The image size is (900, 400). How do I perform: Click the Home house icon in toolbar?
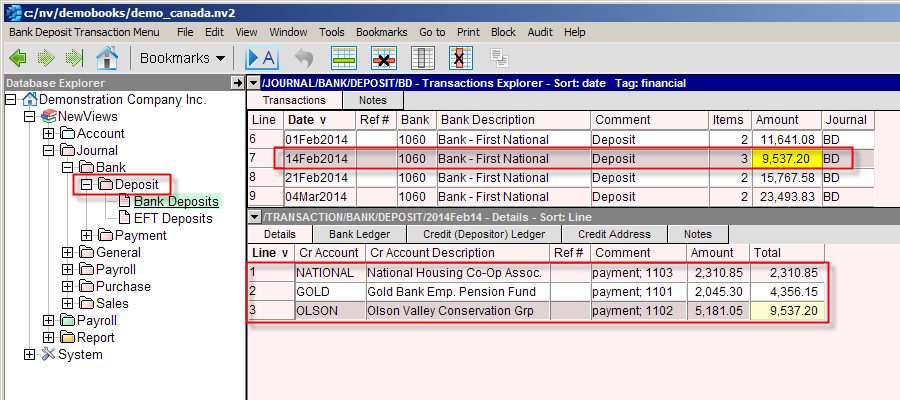(106, 58)
